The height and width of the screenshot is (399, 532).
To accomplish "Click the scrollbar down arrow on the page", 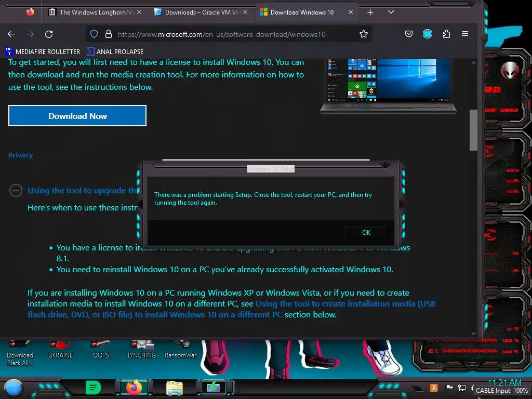I will (473, 334).
